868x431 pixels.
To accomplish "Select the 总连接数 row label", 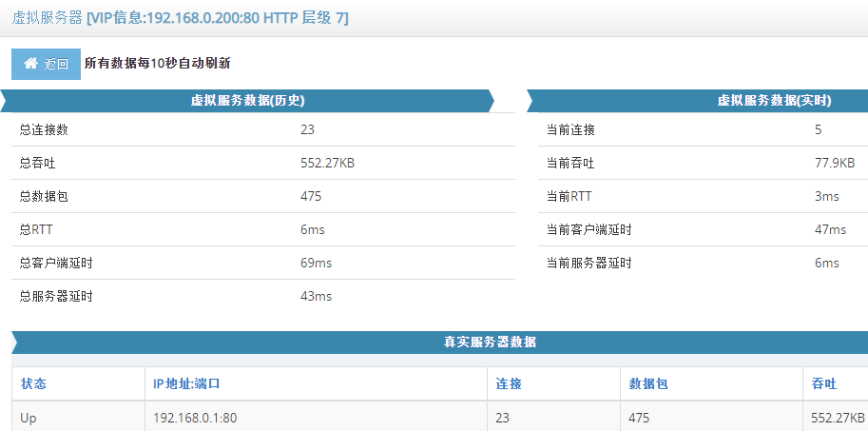I will pos(44,129).
